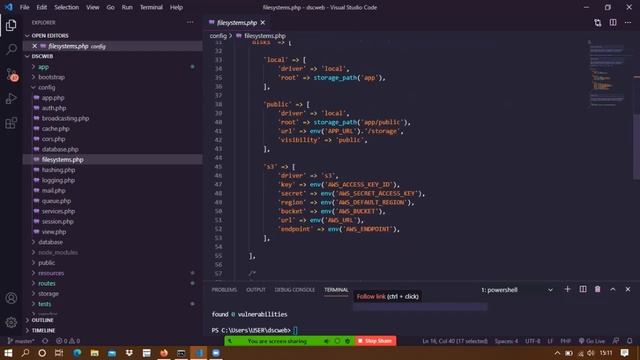640x360 pixels.
Task: Open the Extensions view
Action: [x=11, y=123]
